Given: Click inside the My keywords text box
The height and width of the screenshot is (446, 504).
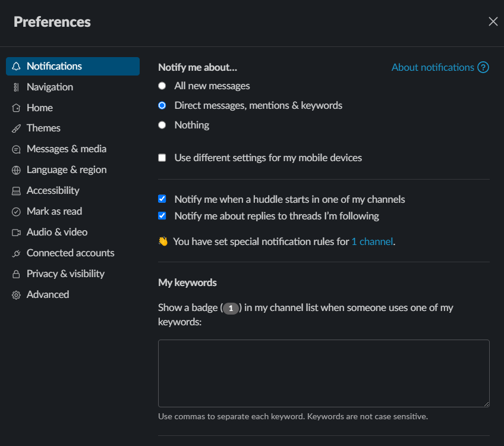Looking at the screenshot, I should pyautogui.click(x=324, y=373).
